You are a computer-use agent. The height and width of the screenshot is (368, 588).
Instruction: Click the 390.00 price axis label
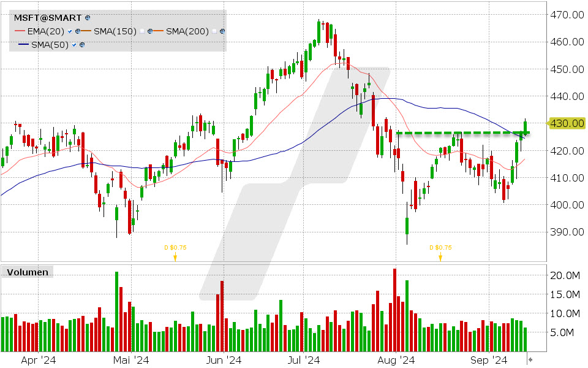click(x=567, y=232)
